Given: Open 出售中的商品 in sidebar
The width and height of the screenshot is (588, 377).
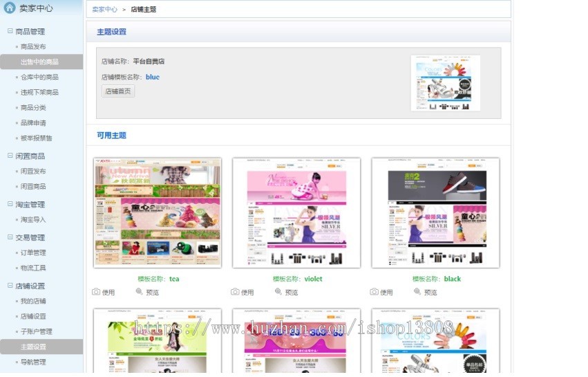Looking at the screenshot, I should 39,62.
